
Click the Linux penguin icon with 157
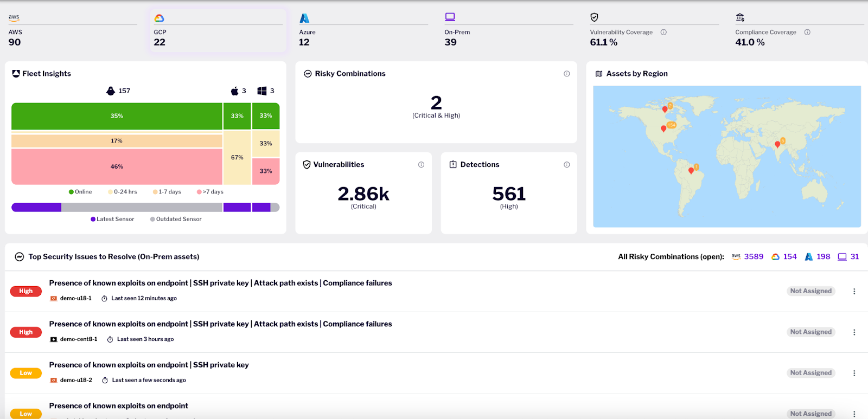click(111, 91)
